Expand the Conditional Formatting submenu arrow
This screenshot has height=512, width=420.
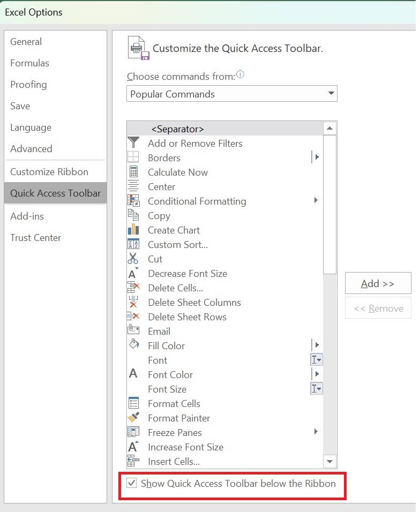[x=316, y=201]
